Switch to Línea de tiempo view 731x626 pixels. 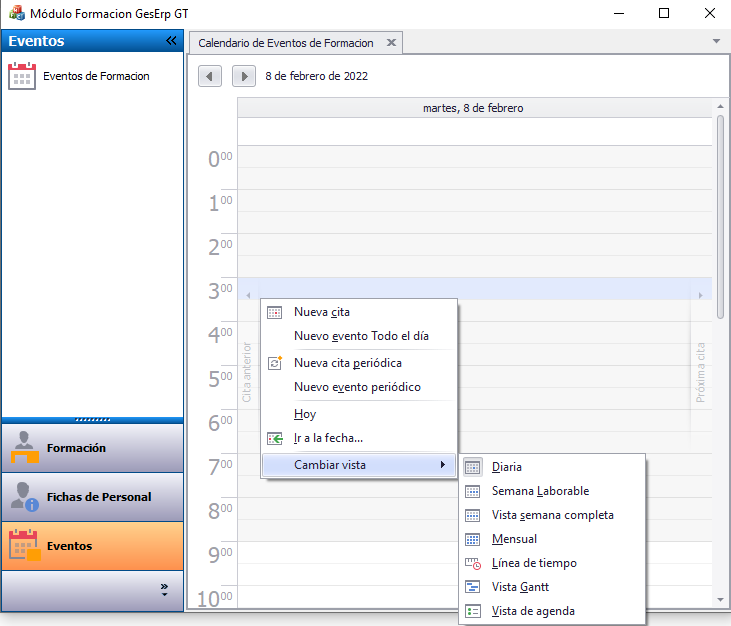point(552,564)
